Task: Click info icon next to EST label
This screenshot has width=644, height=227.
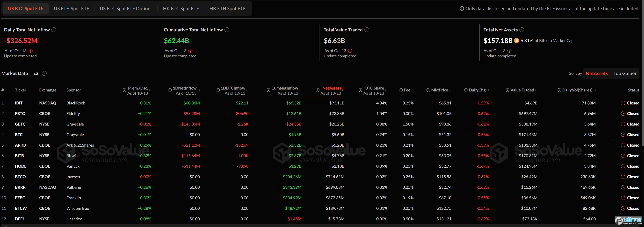Action: pyautogui.click(x=44, y=73)
